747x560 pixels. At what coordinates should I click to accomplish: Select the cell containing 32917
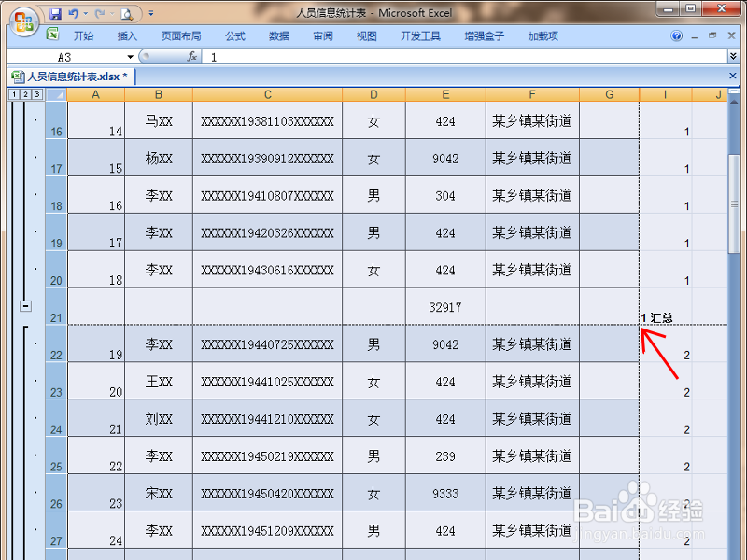coord(445,306)
